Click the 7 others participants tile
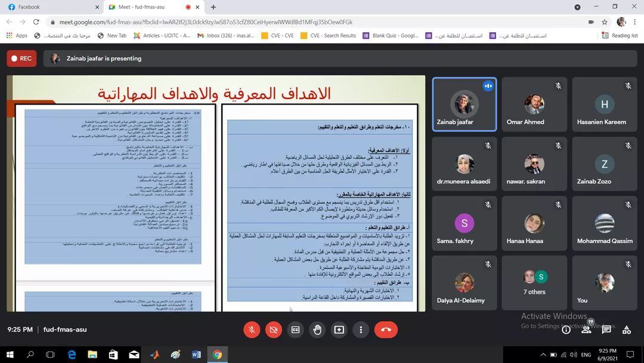The width and height of the screenshot is (644, 363). click(x=534, y=283)
